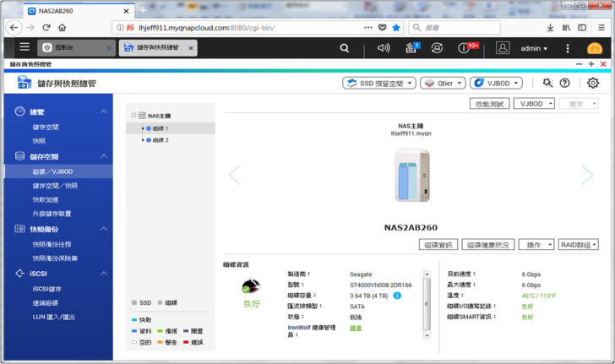The image size is (615, 364).
Task: Click the 效能測試 button
Action: 489,104
